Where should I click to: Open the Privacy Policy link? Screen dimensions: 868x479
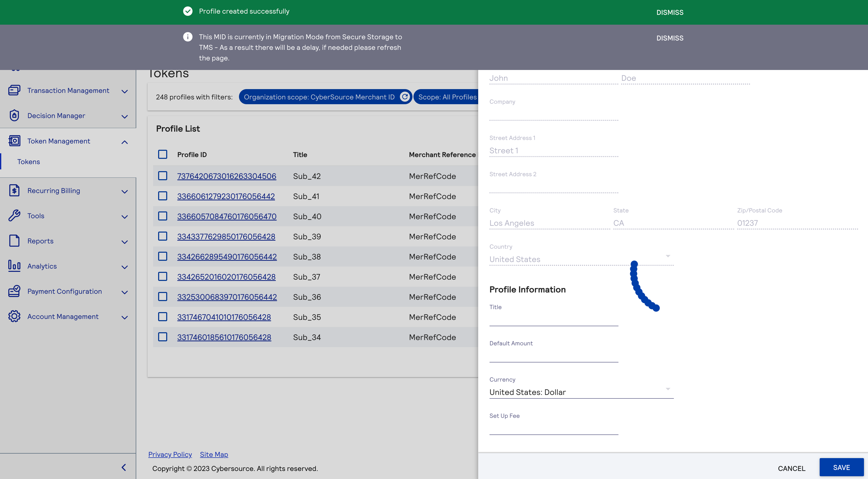coord(170,454)
